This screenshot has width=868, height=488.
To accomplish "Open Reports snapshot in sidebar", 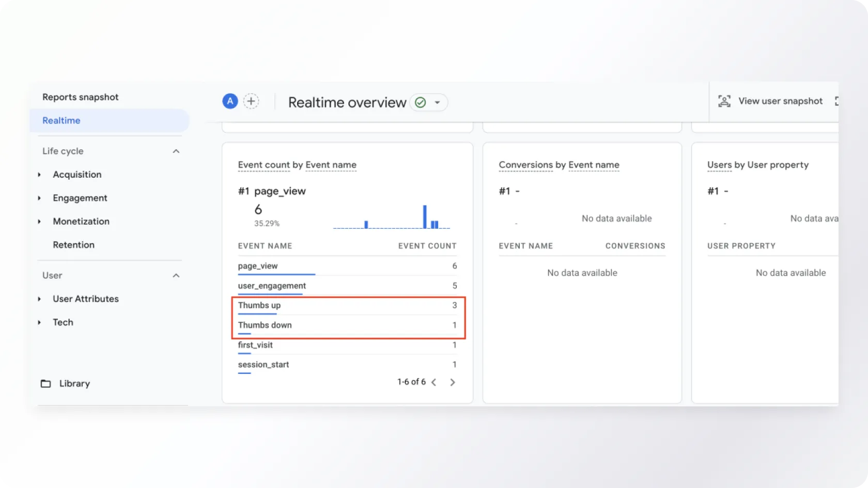I will point(81,97).
